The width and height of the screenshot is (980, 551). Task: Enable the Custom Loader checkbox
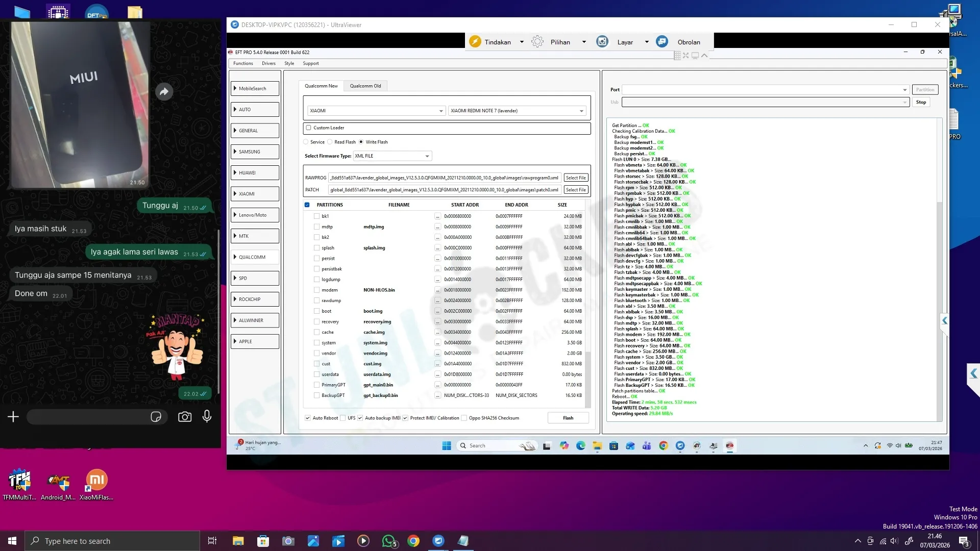pos(308,128)
